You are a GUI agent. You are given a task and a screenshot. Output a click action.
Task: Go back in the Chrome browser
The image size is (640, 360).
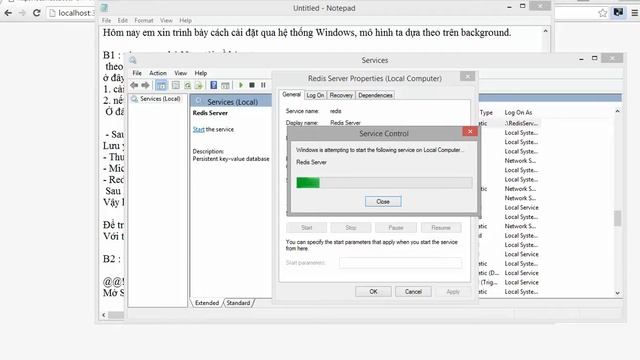click(8, 13)
